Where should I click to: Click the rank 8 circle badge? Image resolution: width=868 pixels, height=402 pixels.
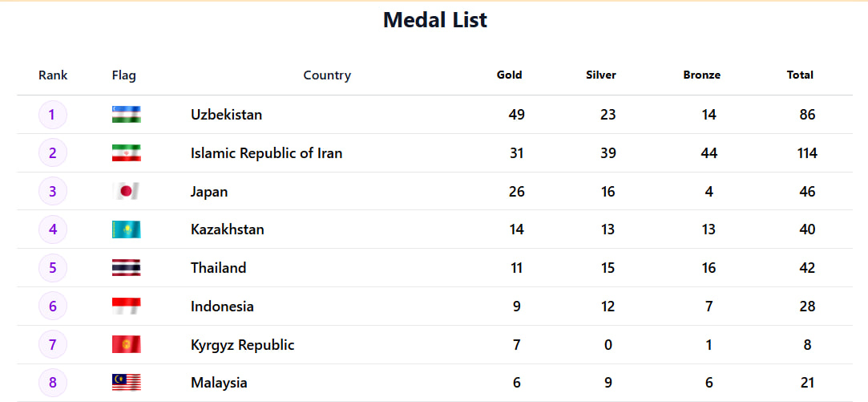pyautogui.click(x=53, y=383)
